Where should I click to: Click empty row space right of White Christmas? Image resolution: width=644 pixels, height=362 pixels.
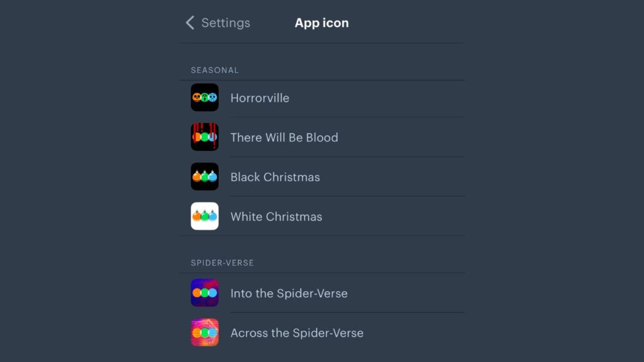(x=402, y=217)
